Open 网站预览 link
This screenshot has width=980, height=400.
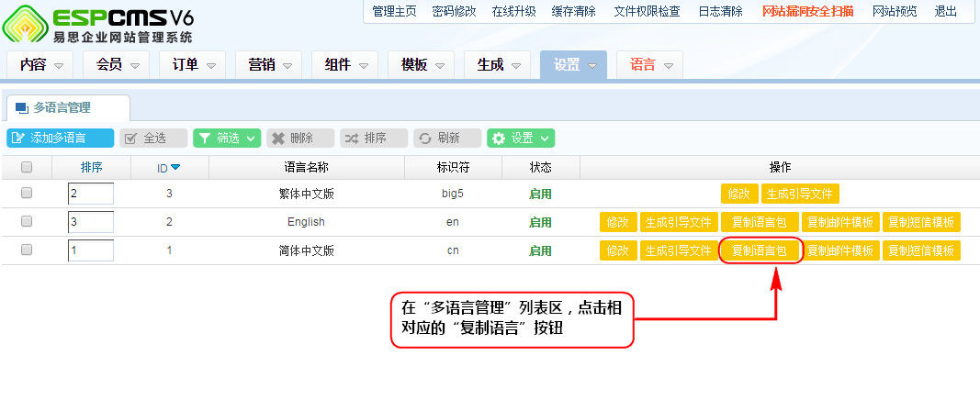coord(895,11)
